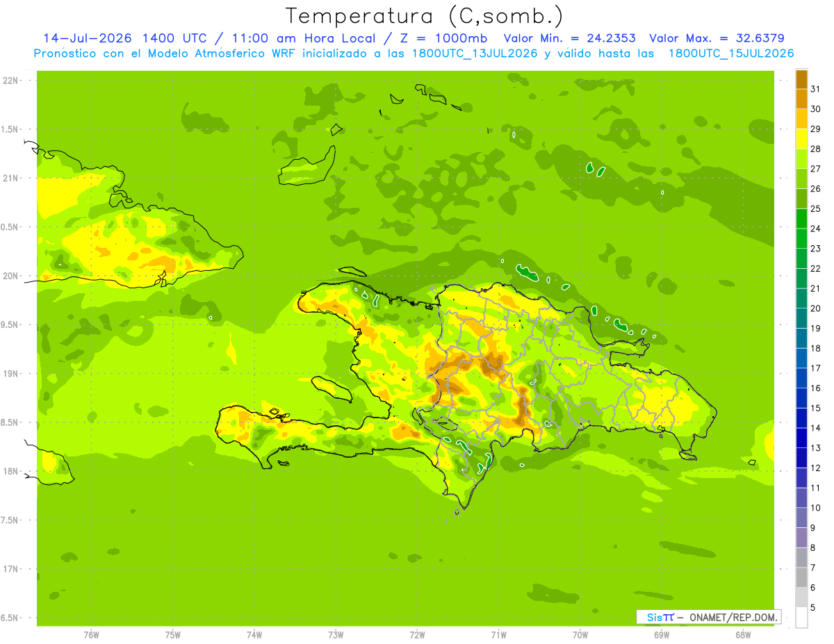Click the legend scale label '30'

point(815,108)
